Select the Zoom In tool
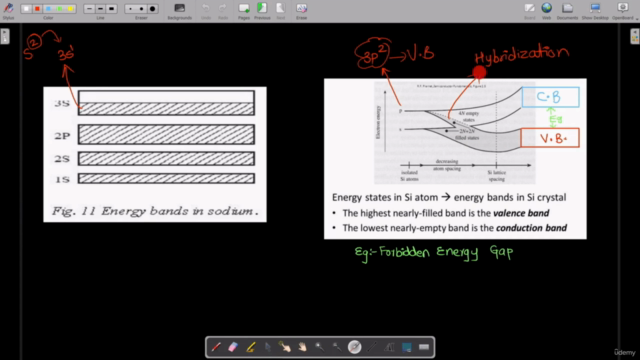The height and width of the screenshot is (360, 640). (x=320, y=347)
